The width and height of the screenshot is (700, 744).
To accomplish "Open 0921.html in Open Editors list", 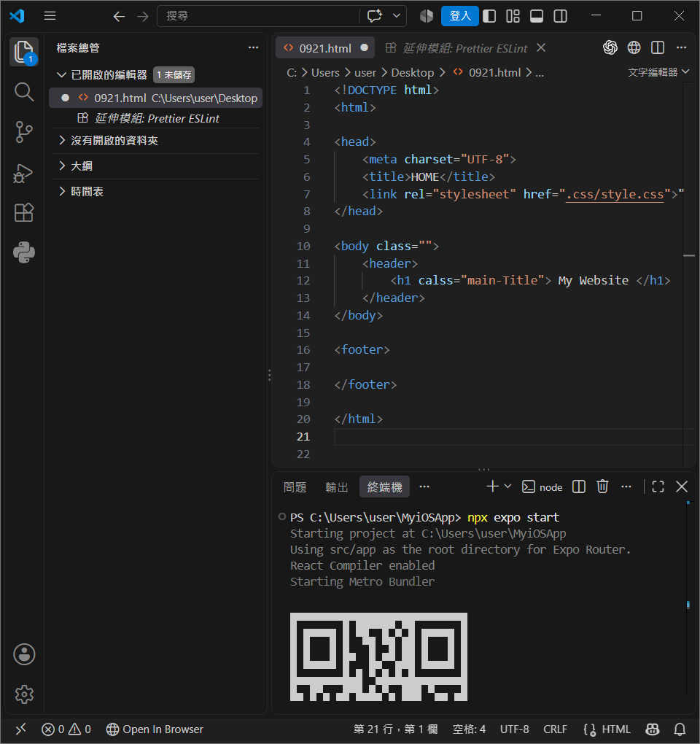I will pyautogui.click(x=155, y=98).
